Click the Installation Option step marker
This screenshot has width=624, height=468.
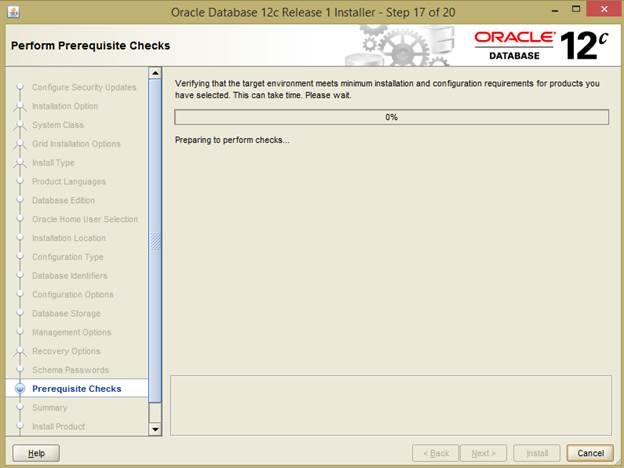(20, 107)
